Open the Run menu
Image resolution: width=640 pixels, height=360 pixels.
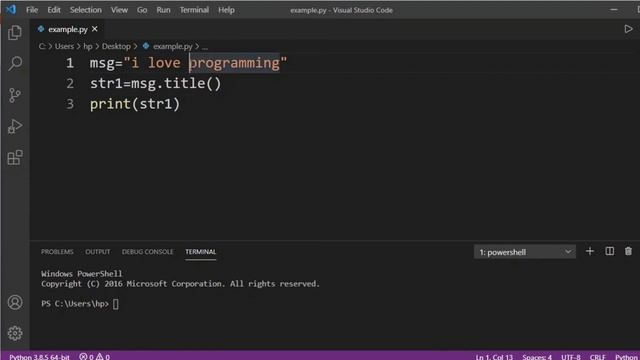[163, 10]
